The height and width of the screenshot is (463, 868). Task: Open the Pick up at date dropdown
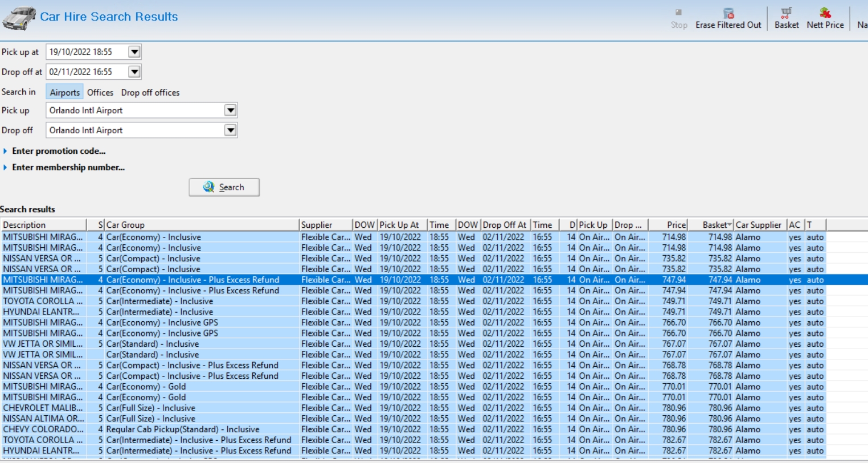click(134, 52)
